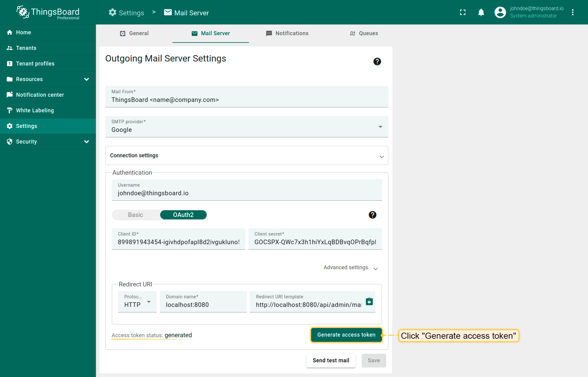Click Generate access token button

tap(346, 335)
